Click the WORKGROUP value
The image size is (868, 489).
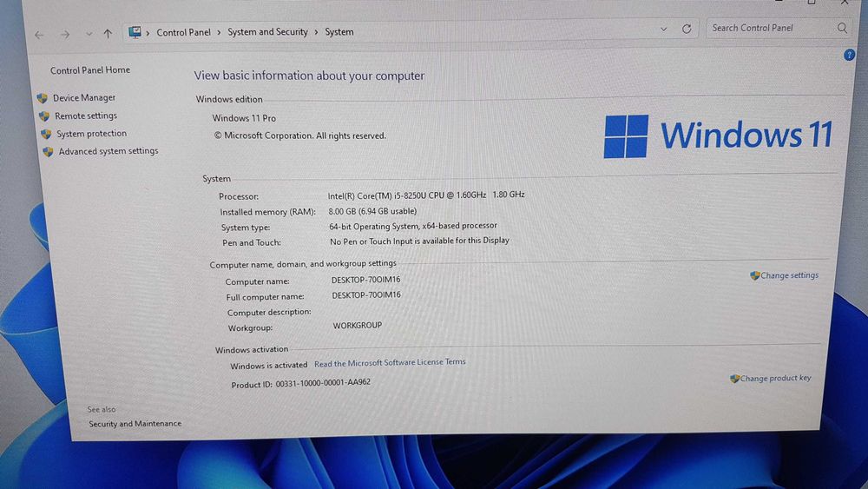pyautogui.click(x=358, y=326)
